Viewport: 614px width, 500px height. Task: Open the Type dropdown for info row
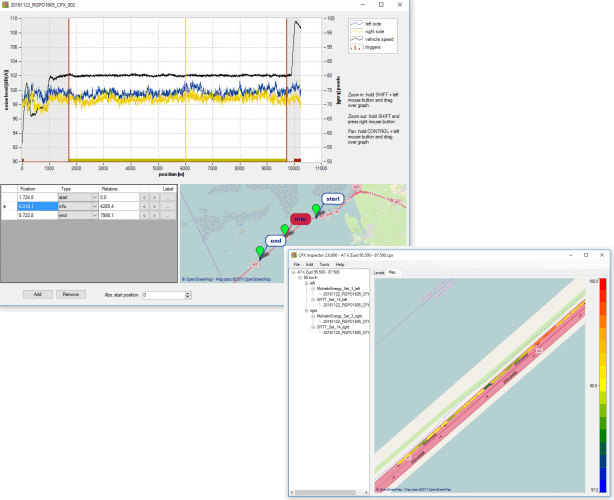95,206
